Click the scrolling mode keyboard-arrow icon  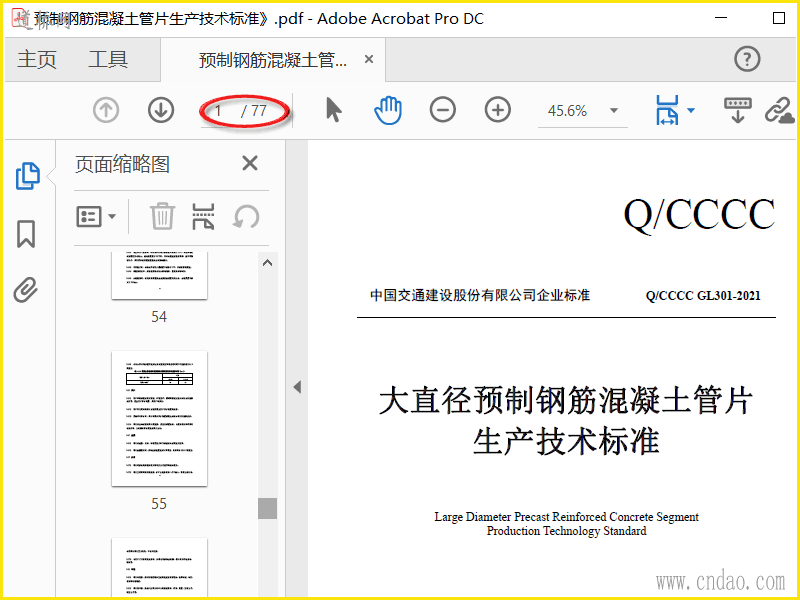(738, 110)
